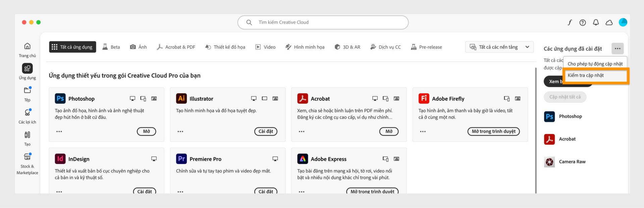The image size is (644, 208).
Task: Click the Illustrator Ai icon
Action: [181, 98]
